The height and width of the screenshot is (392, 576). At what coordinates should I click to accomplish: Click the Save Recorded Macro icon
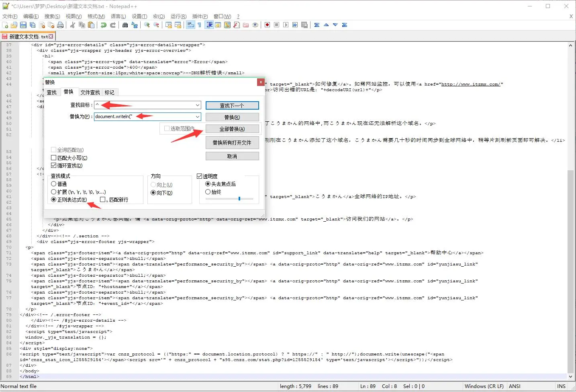point(304,25)
